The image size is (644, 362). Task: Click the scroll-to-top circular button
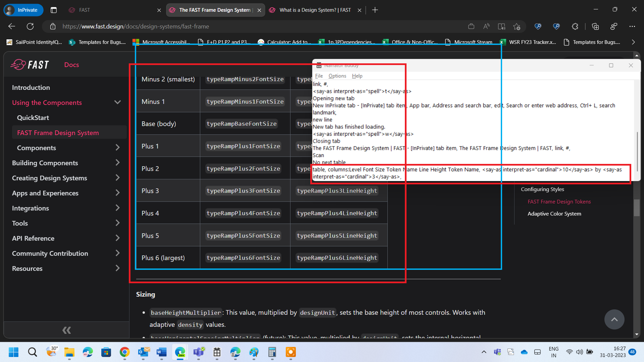(x=614, y=319)
